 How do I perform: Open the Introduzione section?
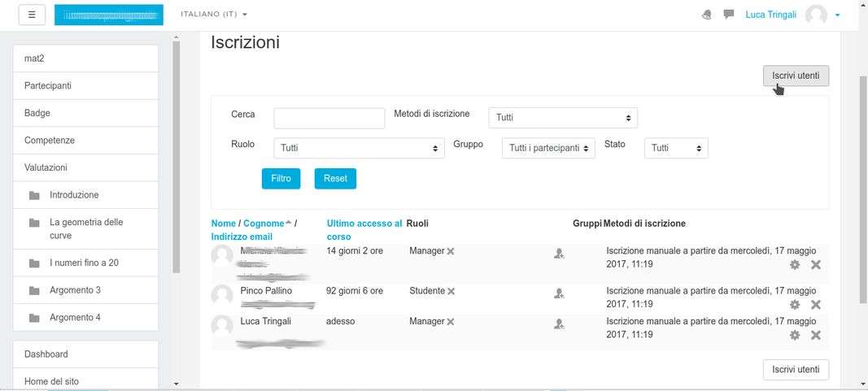pyautogui.click(x=85, y=194)
